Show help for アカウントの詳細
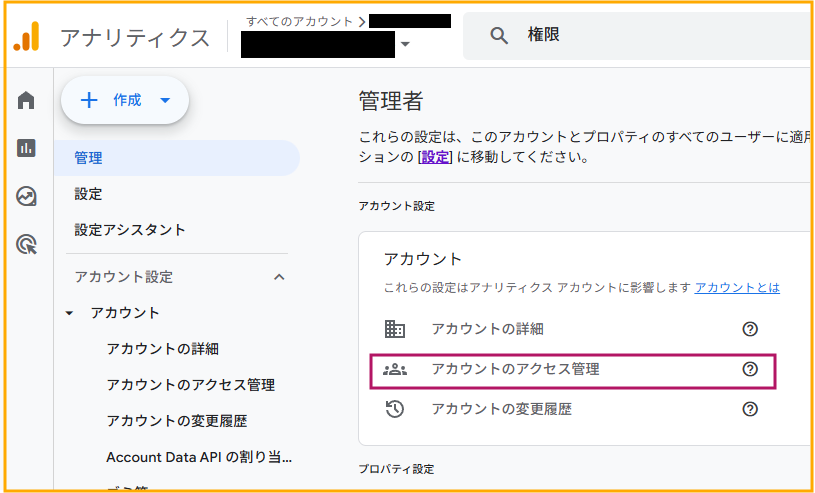 (x=750, y=329)
